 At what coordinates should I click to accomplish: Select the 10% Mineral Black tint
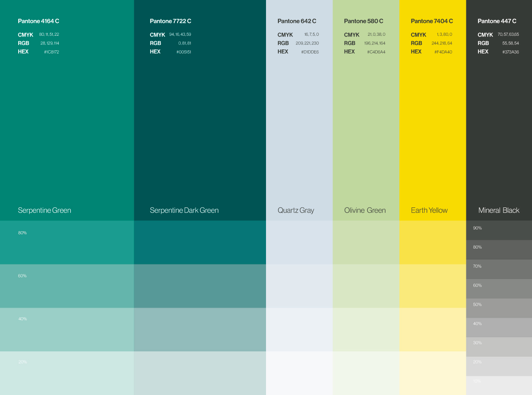(499, 385)
